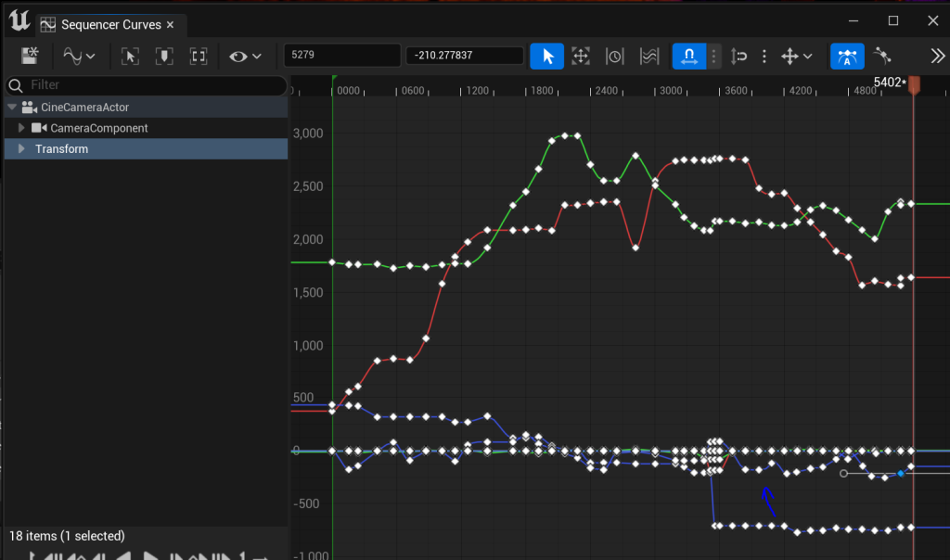Expand the Transform track arrow
Screen dimensions: 950x560
(22, 148)
